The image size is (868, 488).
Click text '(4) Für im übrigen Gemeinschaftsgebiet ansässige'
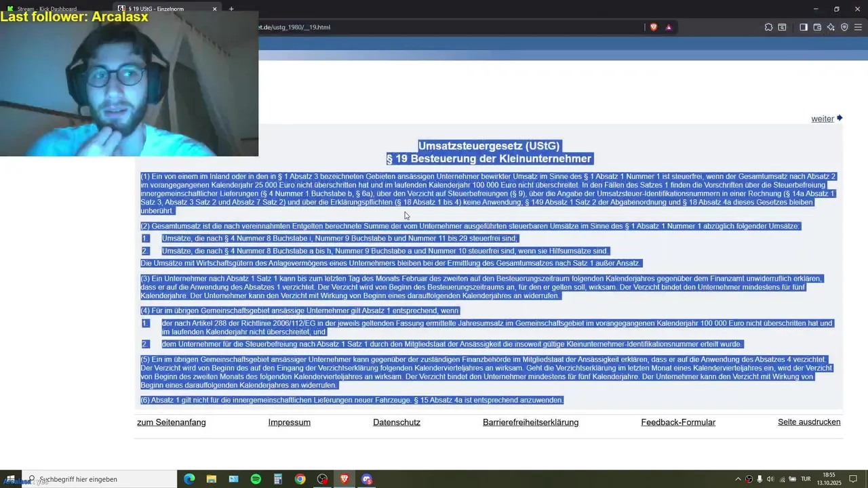point(300,310)
